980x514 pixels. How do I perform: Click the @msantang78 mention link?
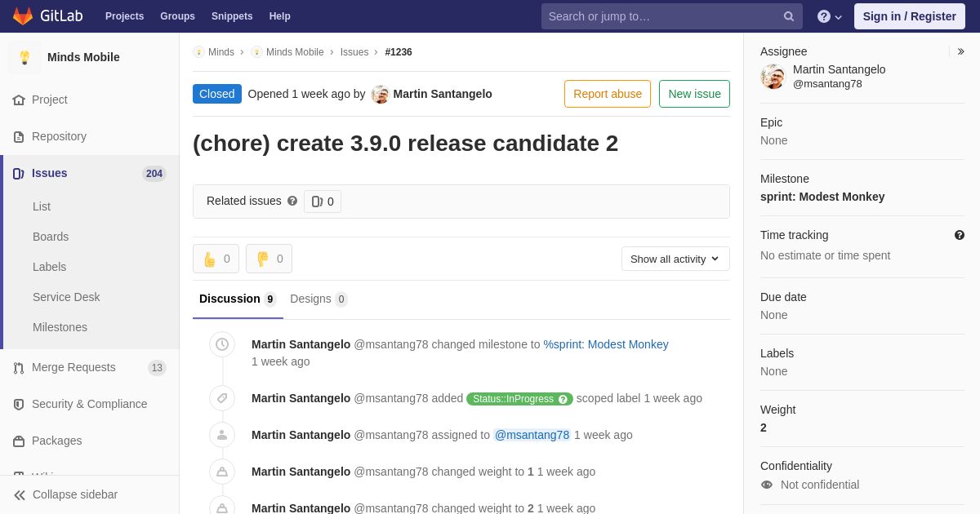[532, 435]
